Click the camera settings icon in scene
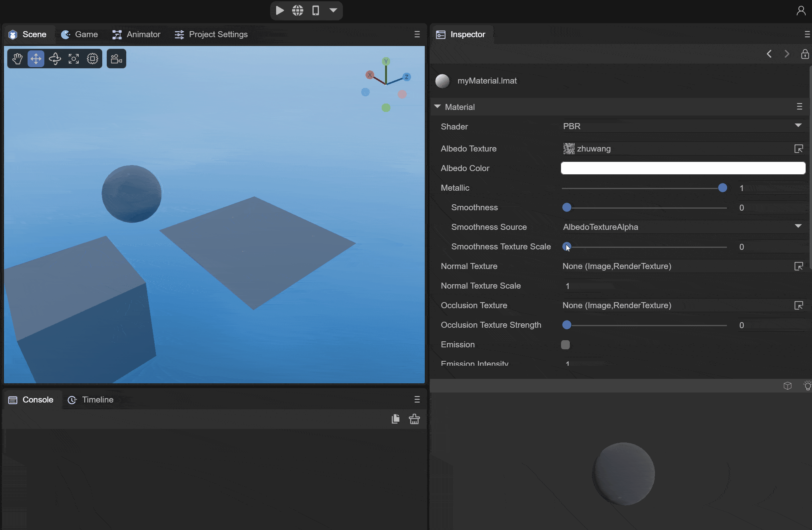 (116, 59)
